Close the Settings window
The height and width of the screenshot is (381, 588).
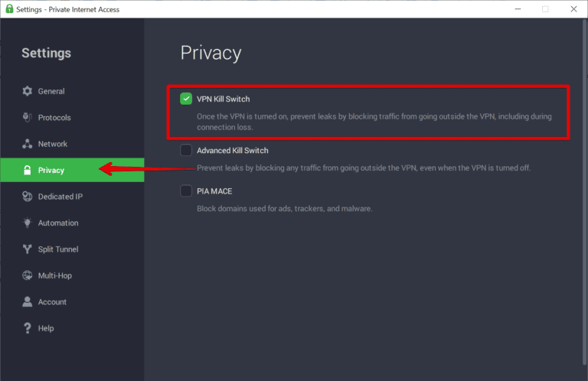click(573, 9)
